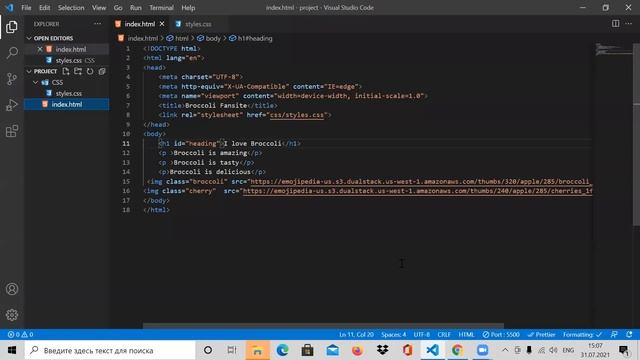Open editor more actions ellipsis

(x=629, y=24)
